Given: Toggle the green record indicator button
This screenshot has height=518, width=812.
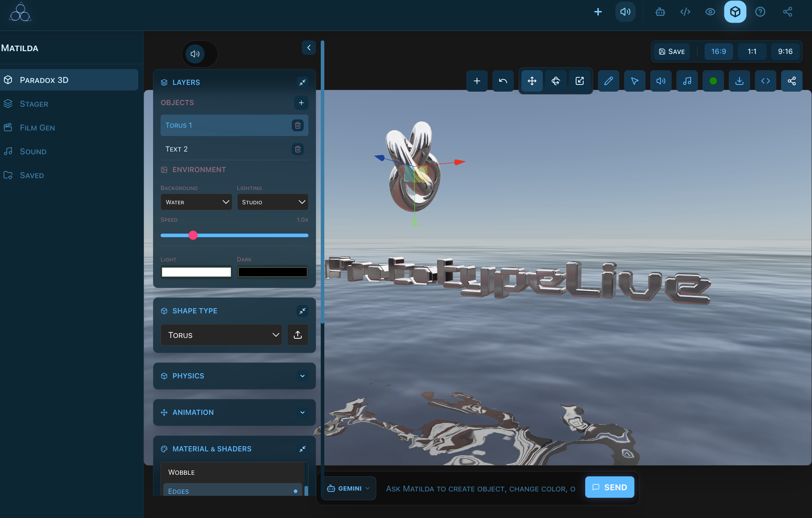Looking at the screenshot, I should [x=713, y=81].
